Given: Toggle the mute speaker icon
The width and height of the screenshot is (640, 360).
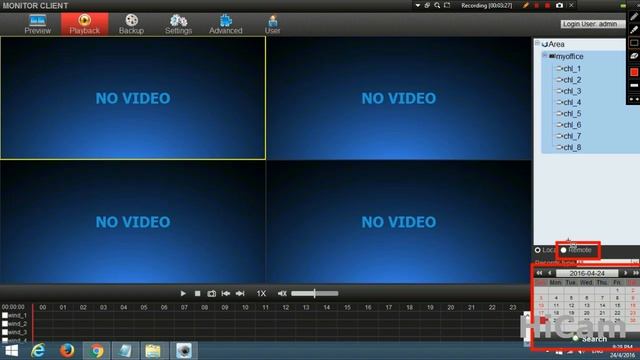Looking at the screenshot, I should point(282,293).
